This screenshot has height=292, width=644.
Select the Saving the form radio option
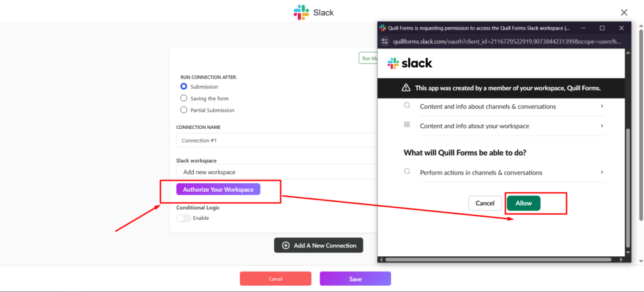[x=184, y=99]
